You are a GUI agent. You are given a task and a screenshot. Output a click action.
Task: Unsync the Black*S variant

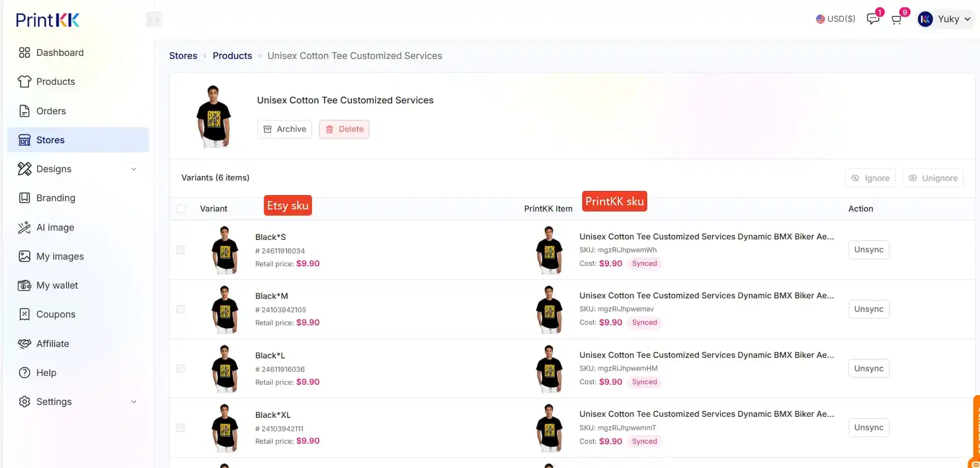click(x=869, y=250)
